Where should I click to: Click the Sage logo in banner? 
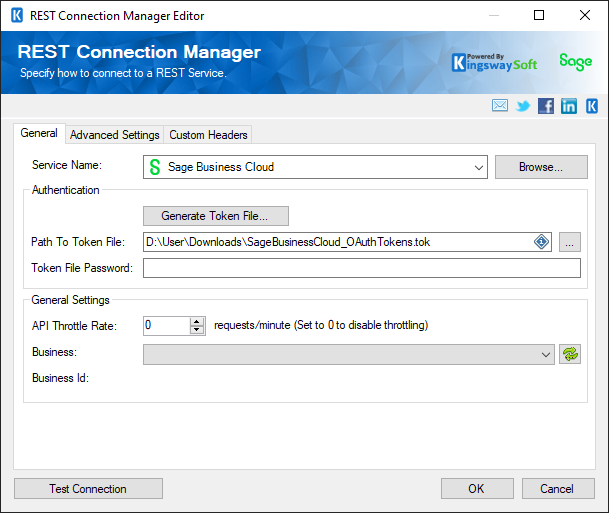pos(576,62)
